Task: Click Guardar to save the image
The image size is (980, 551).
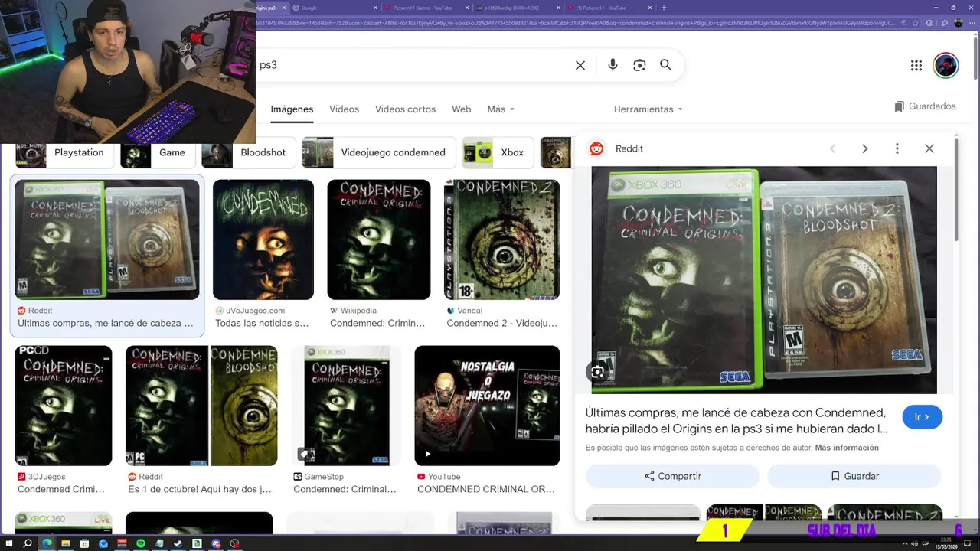Action: point(854,476)
